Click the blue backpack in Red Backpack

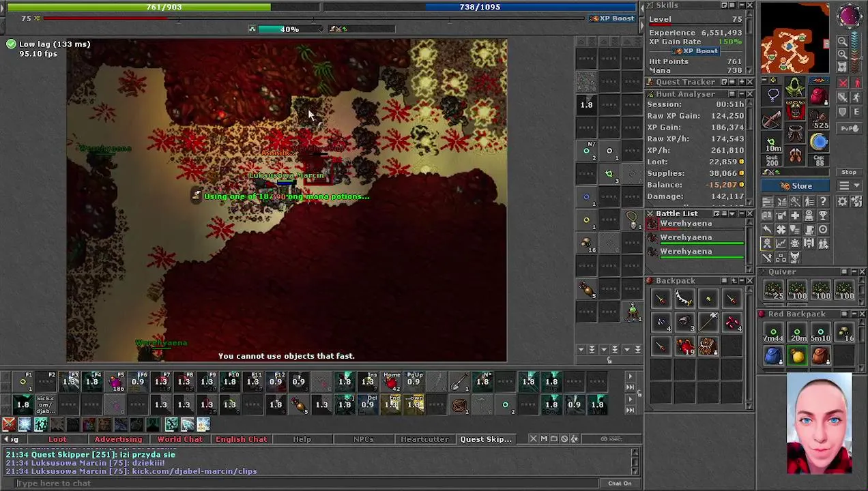click(x=773, y=355)
